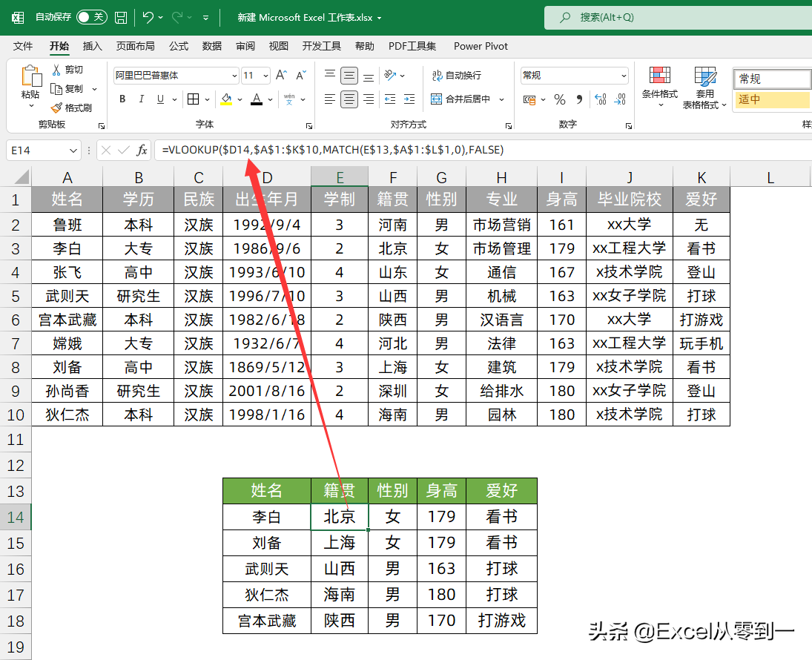
Task: Toggle wrap text 自动换行
Action: pos(458,76)
